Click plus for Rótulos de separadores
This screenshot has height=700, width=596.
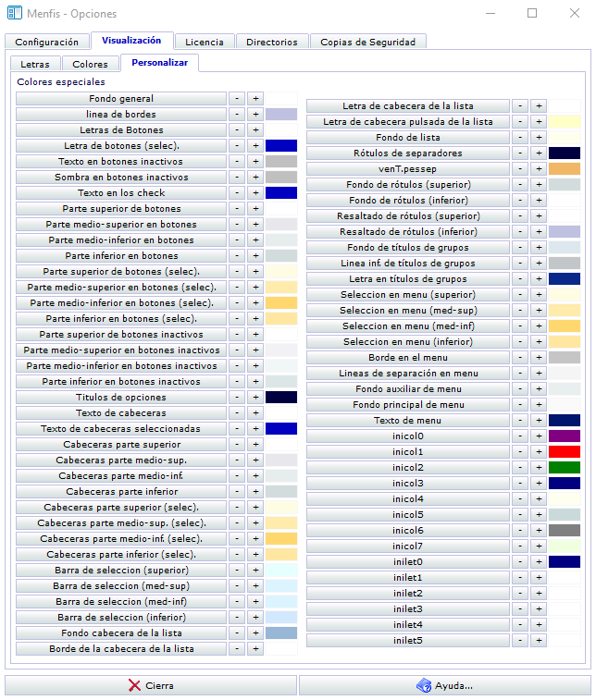(x=539, y=154)
